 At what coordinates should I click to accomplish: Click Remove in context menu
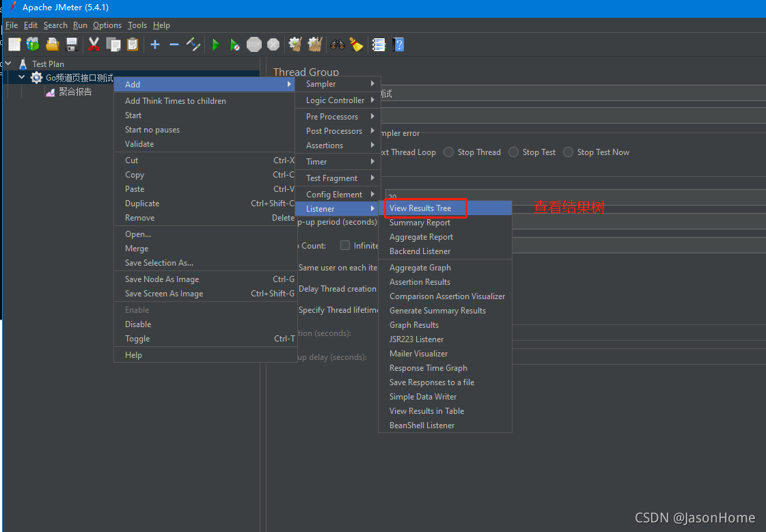(205, 218)
